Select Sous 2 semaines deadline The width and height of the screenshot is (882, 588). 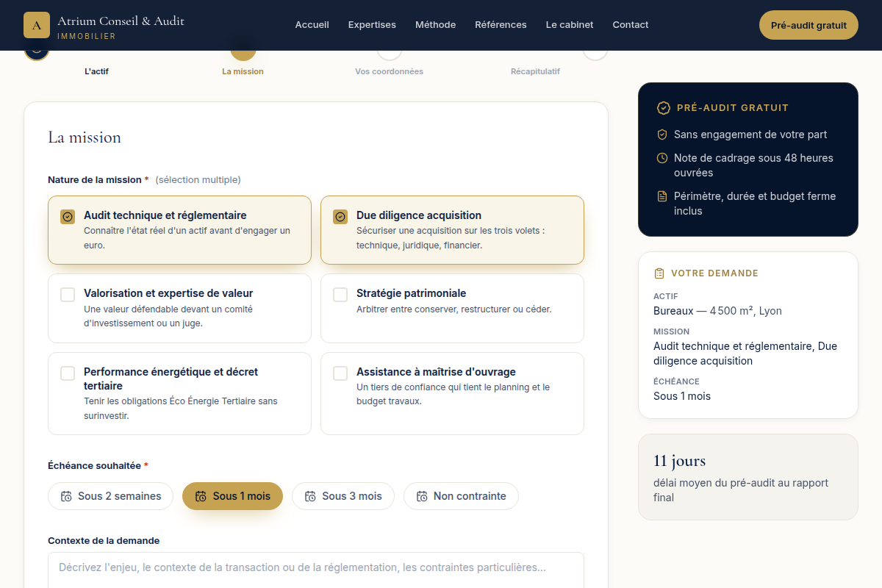(110, 496)
